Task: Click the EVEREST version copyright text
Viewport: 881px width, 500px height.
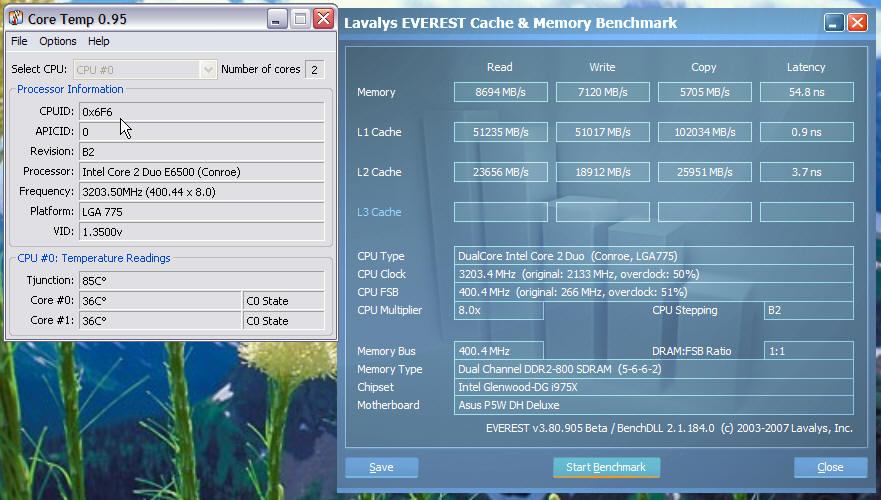Action: pyautogui.click(x=669, y=428)
